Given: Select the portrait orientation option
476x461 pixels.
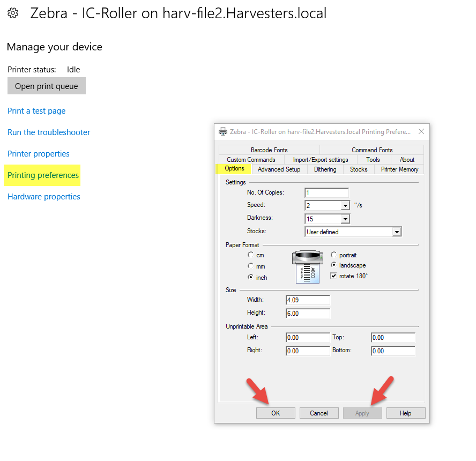Looking at the screenshot, I should (334, 255).
